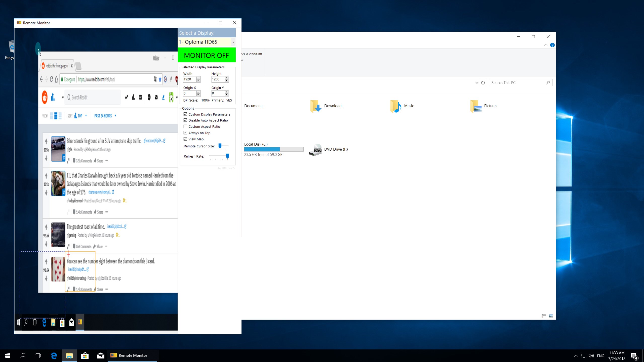Image resolution: width=644 pixels, height=362 pixels.
Task: Disable the View Map option
Action: (x=185, y=139)
